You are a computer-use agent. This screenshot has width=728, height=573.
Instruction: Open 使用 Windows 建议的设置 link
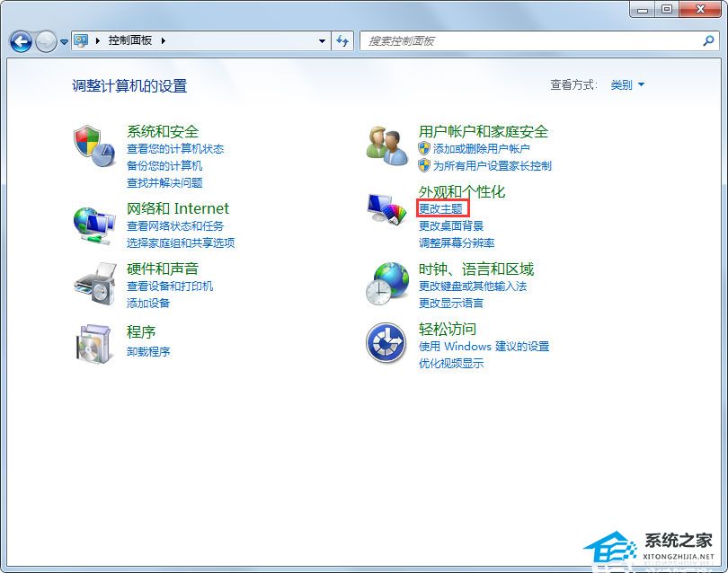484,346
